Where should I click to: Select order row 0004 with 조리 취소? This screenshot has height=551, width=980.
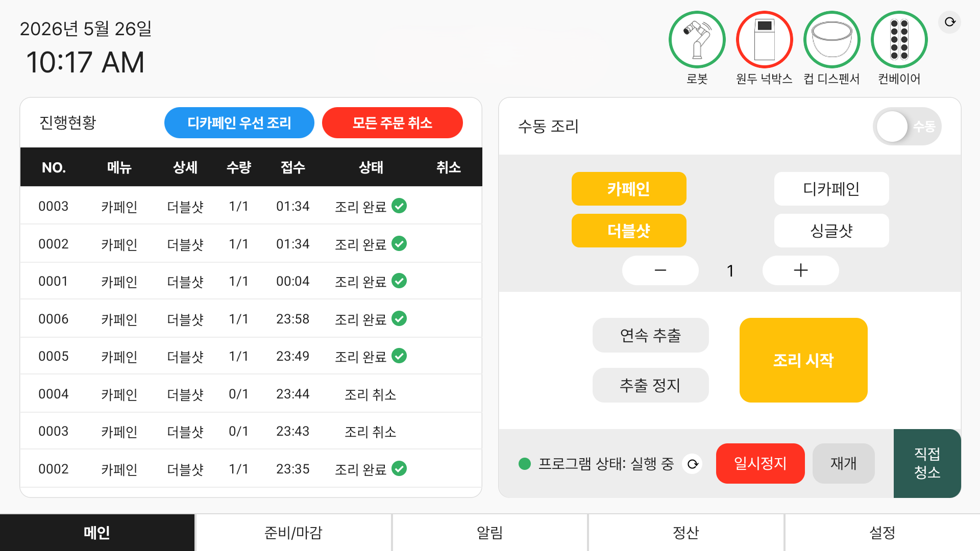coord(251,394)
